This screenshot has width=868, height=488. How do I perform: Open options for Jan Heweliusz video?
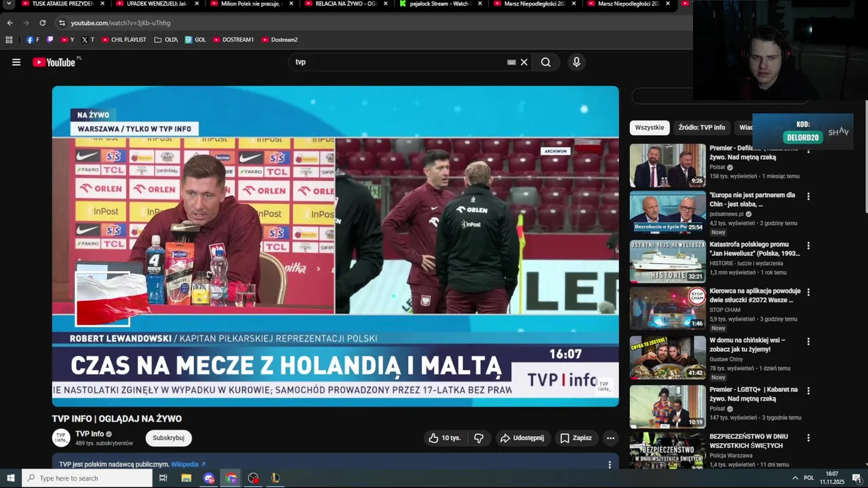808,245
